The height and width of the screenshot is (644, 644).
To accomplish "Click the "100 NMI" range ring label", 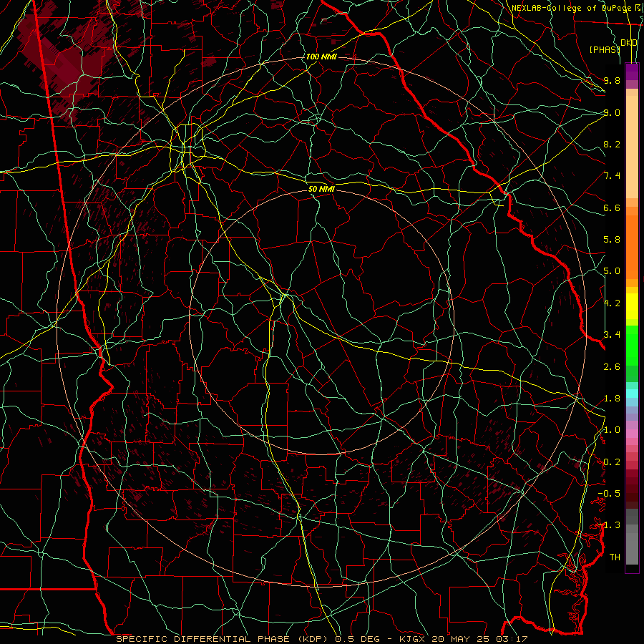I will [321, 57].
